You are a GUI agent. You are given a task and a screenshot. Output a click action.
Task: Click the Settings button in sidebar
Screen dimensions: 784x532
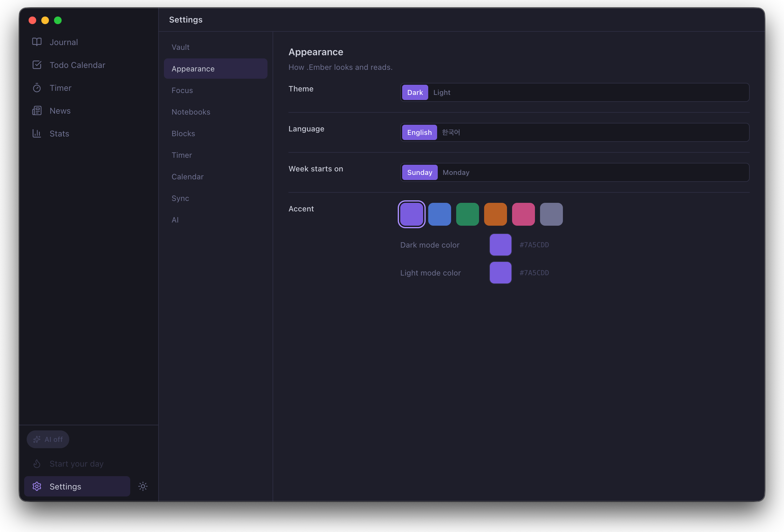[77, 487]
